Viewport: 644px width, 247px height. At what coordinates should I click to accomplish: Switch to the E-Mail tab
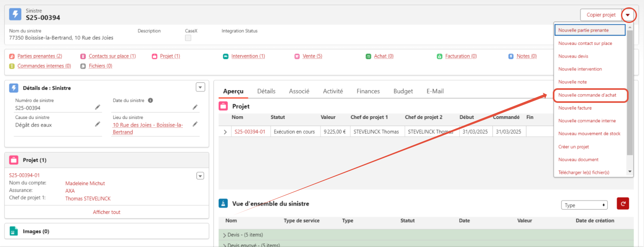435,91
